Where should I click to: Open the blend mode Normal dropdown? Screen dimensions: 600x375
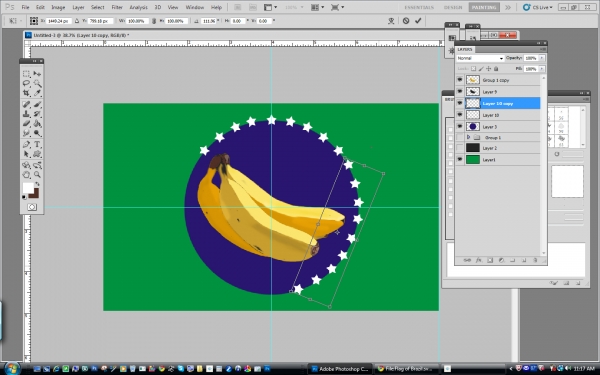[480, 58]
